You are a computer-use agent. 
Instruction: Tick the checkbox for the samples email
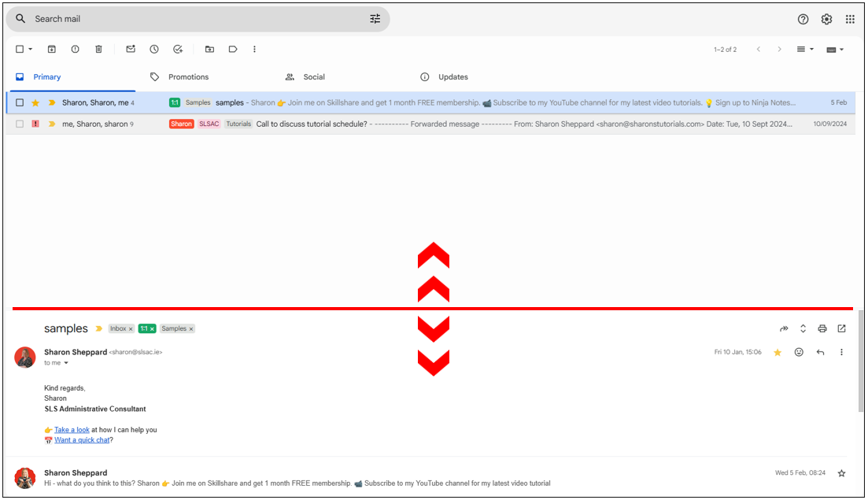click(x=20, y=102)
